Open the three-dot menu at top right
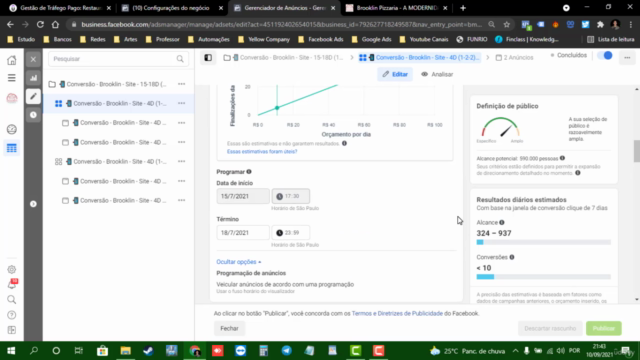The width and height of the screenshot is (640, 360). point(627,58)
